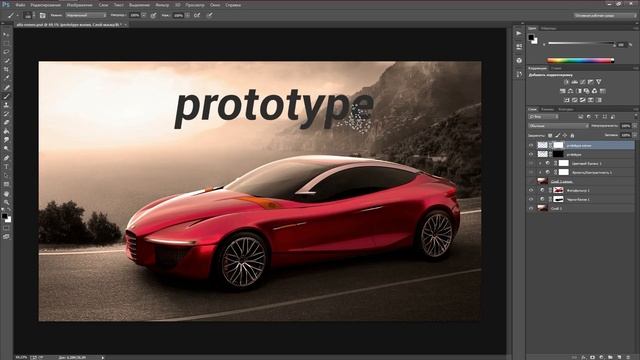This screenshot has width=640, height=360.
Task: Select the Rectangle shape tool
Action: tap(6, 184)
